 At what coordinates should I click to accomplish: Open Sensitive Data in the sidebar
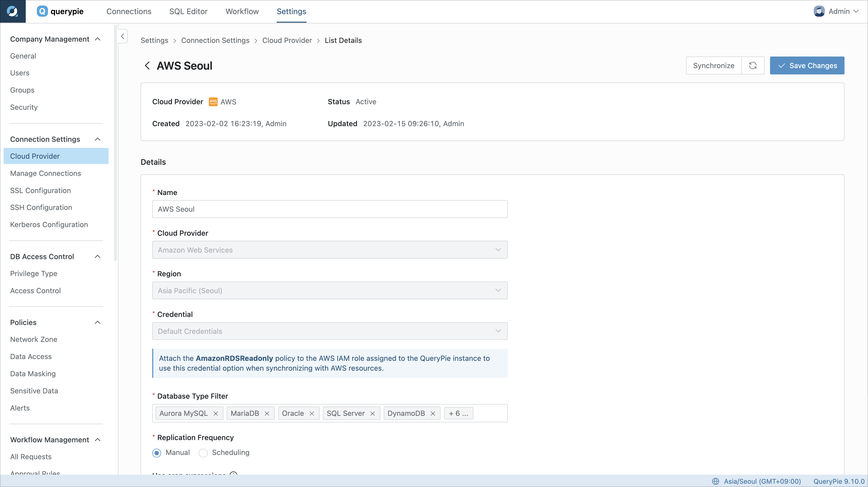click(x=34, y=391)
